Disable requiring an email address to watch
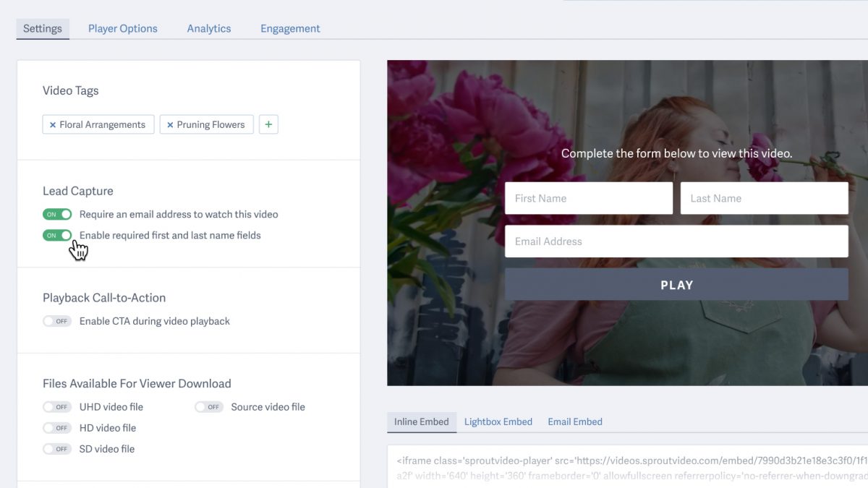This screenshot has height=488, width=868. (56, 214)
